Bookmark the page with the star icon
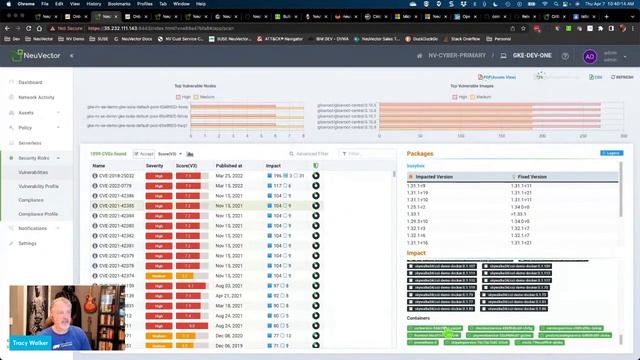The height and width of the screenshot is (360, 640). pyautogui.click(x=523, y=29)
